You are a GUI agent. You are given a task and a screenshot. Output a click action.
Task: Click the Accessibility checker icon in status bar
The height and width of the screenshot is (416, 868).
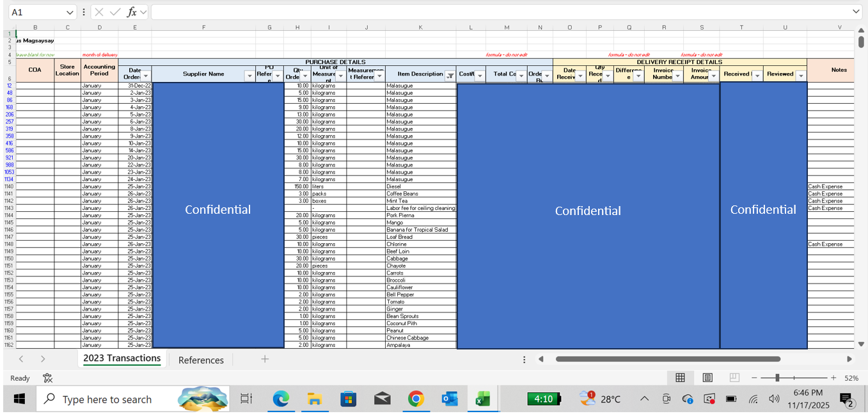point(47,378)
